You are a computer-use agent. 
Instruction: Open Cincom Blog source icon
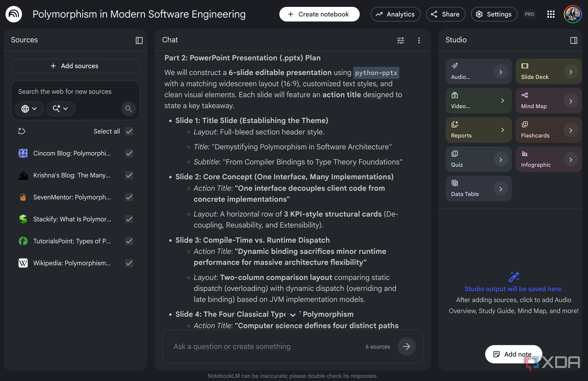(23, 153)
